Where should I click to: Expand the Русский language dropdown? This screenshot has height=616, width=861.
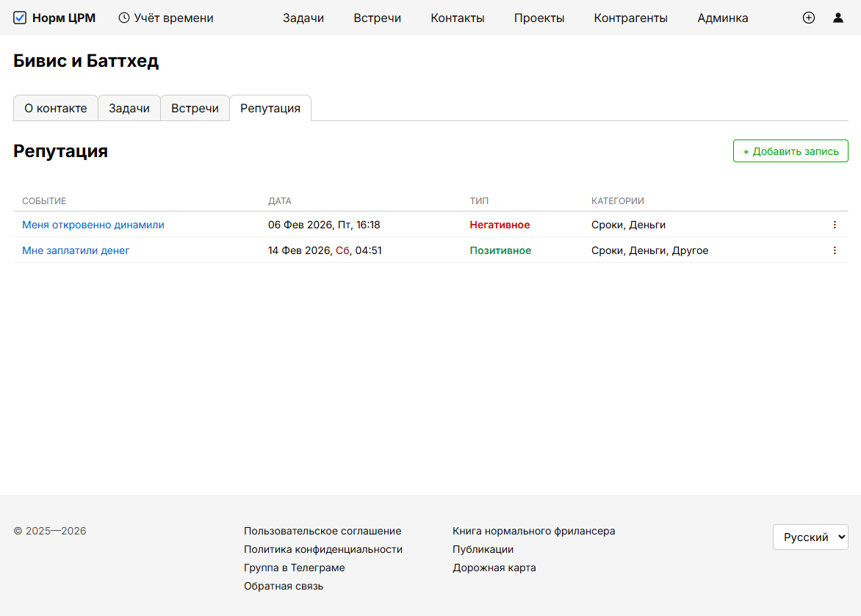tap(810, 537)
